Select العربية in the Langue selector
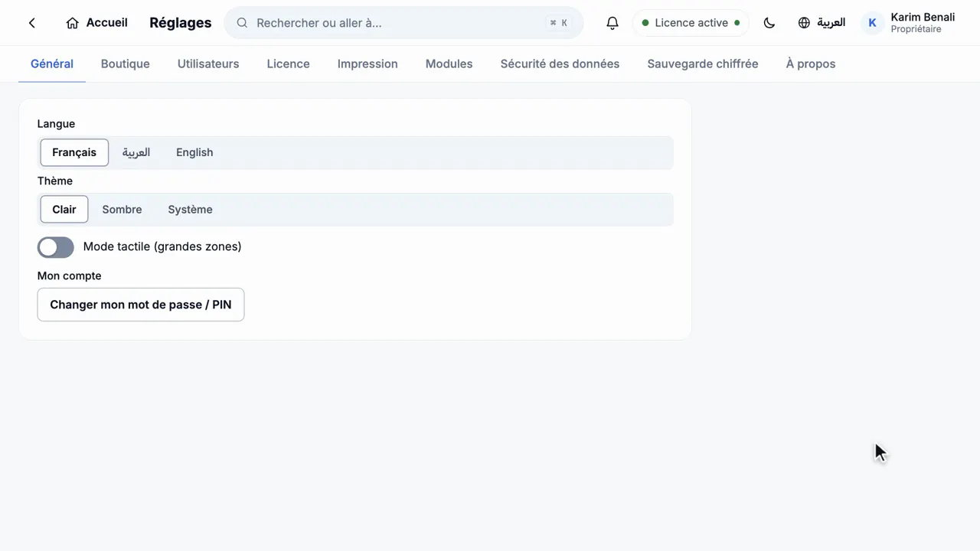 pyautogui.click(x=136, y=152)
